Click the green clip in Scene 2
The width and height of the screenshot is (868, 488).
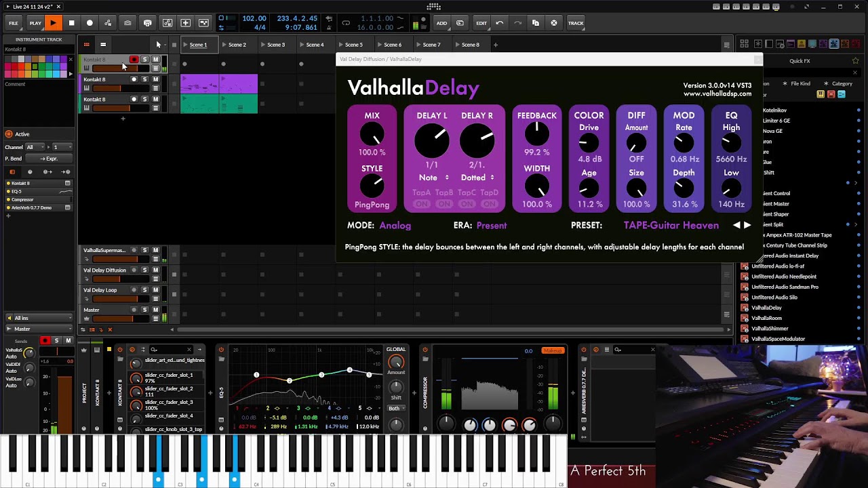click(x=238, y=104)
